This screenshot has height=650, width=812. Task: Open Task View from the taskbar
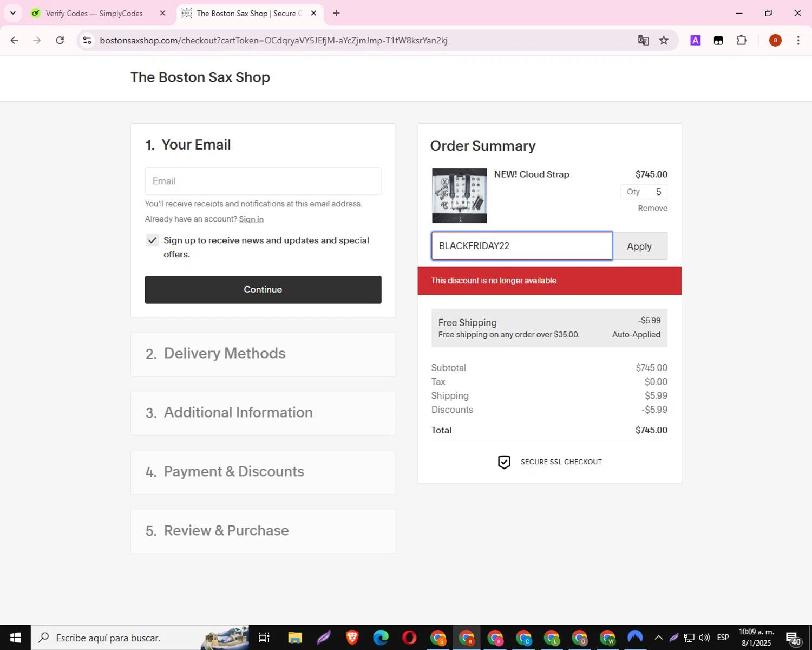264,638
